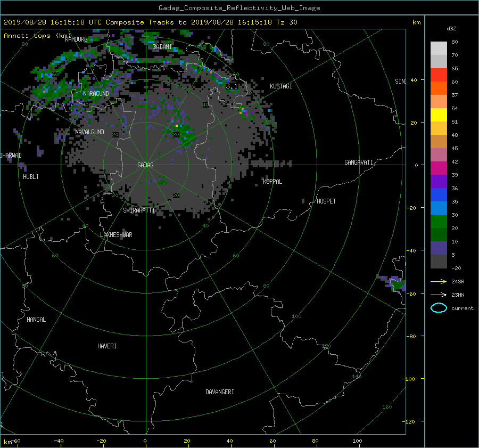This screenshot has height=448, width=479.
Task: Click the RAMDURG town label
Action: pos(76,39)
